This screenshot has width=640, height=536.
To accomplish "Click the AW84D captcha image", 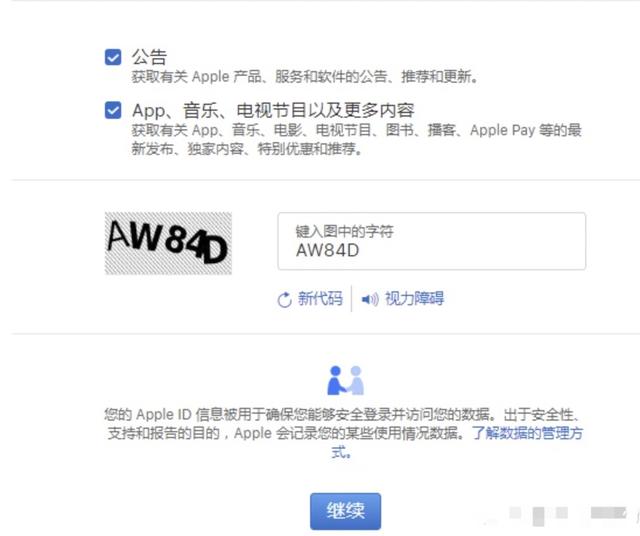I will tap(168, 243).
